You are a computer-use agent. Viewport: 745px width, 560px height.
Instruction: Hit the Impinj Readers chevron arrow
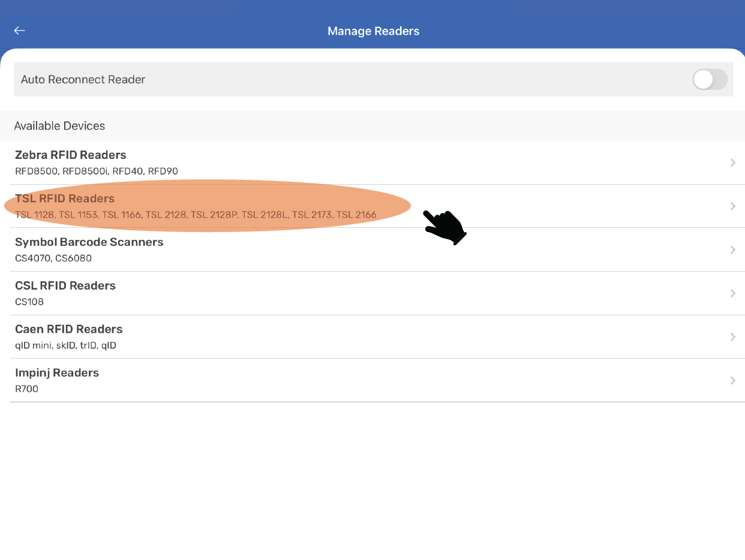pyautogui.click(x=732, y=381)
